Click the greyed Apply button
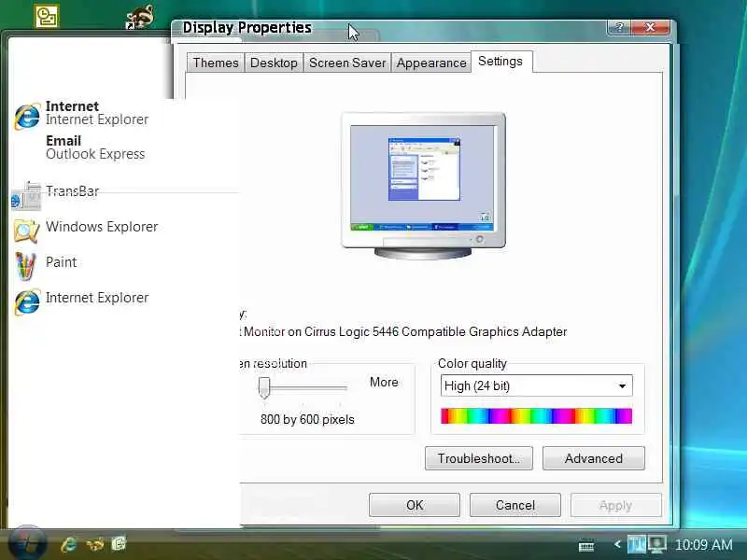747x560 pixels. [x=616, y=505]
